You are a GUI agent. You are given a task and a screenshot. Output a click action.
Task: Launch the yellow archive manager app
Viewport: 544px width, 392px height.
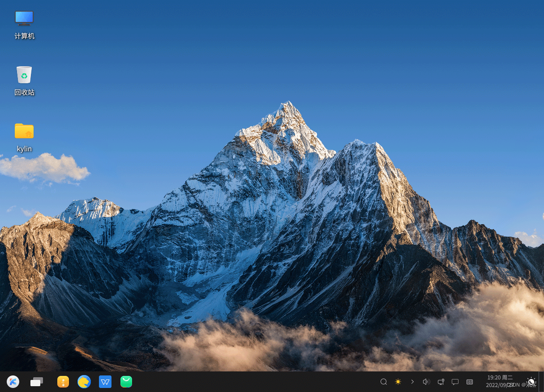[63, 382]
